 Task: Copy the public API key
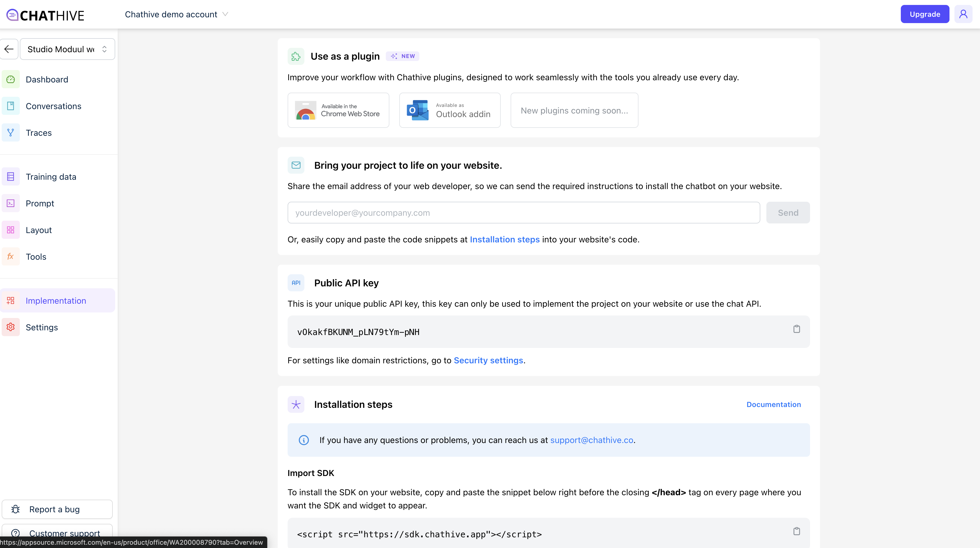click(796, 329)
